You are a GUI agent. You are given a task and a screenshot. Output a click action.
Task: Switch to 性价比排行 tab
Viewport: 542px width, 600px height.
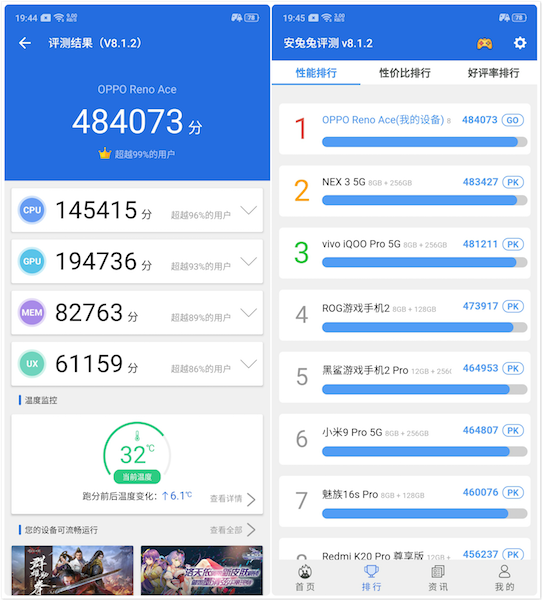pyautogui.click(x=405, y=73)
